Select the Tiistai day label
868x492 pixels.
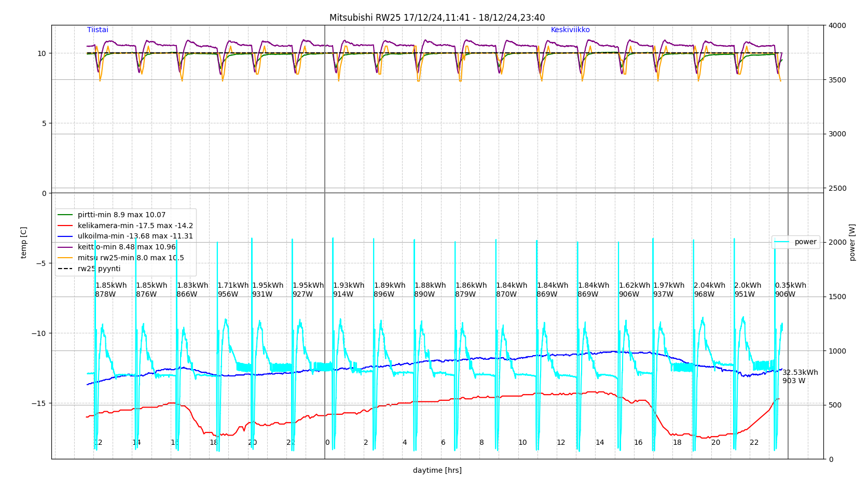tap(98, 30)
